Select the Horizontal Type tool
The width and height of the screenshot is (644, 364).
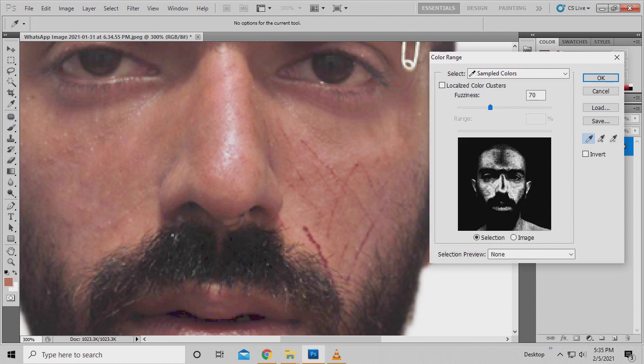pos(11,217)
